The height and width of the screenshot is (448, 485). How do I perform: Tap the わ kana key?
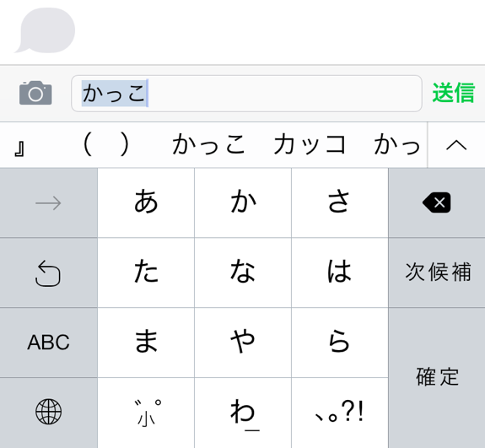(243, 413)
